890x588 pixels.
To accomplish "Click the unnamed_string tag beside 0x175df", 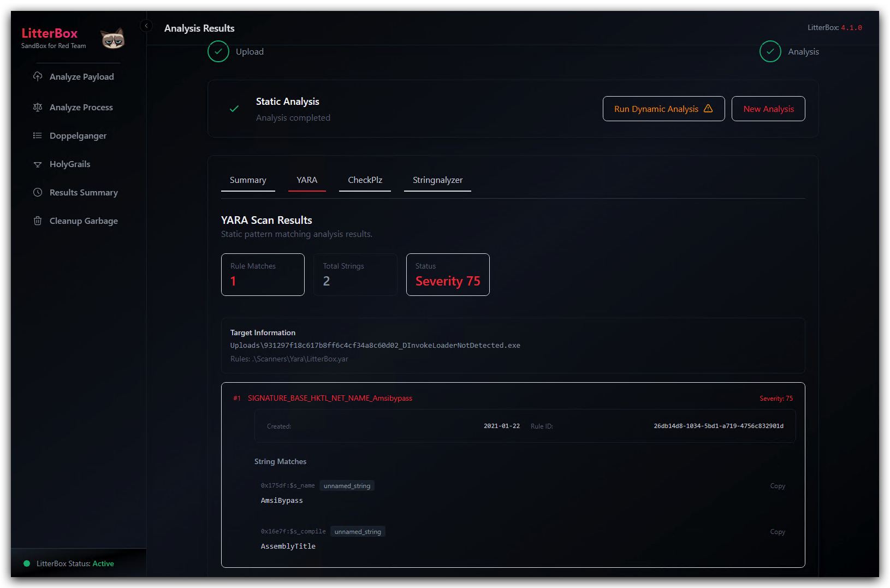I will click(347, 486).
